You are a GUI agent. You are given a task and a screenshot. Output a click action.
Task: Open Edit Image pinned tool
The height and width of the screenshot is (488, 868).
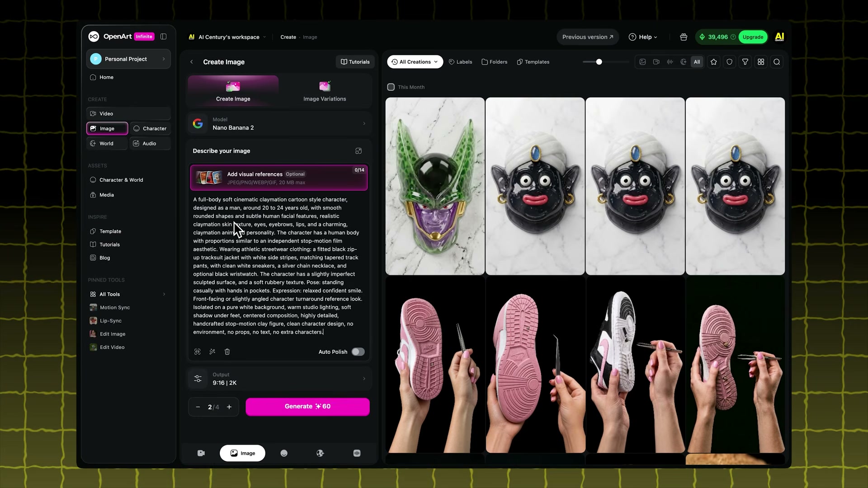[x=108, y=334]
